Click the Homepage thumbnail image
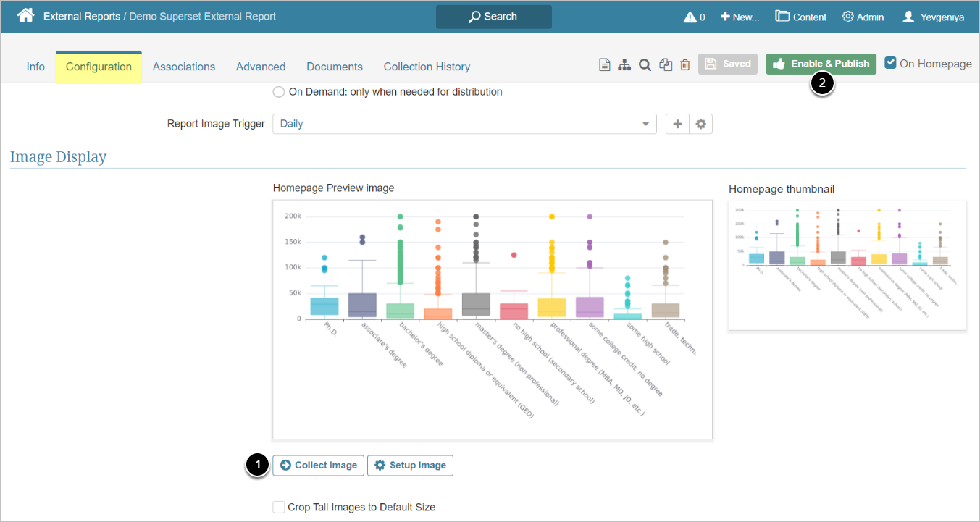Viewport: 980px width, 522px height. pyautogui.click(x=847, y=265)
